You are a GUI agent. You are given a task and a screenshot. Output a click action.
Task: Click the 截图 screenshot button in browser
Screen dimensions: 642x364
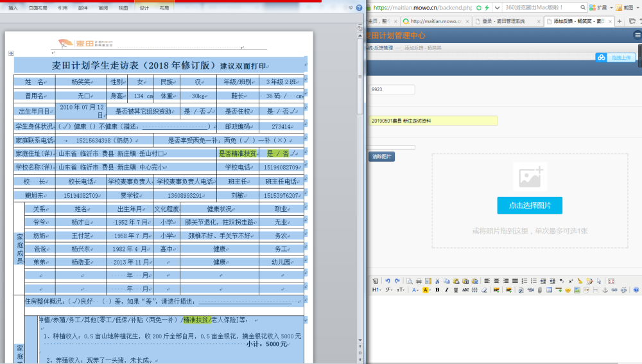(625, 8)
